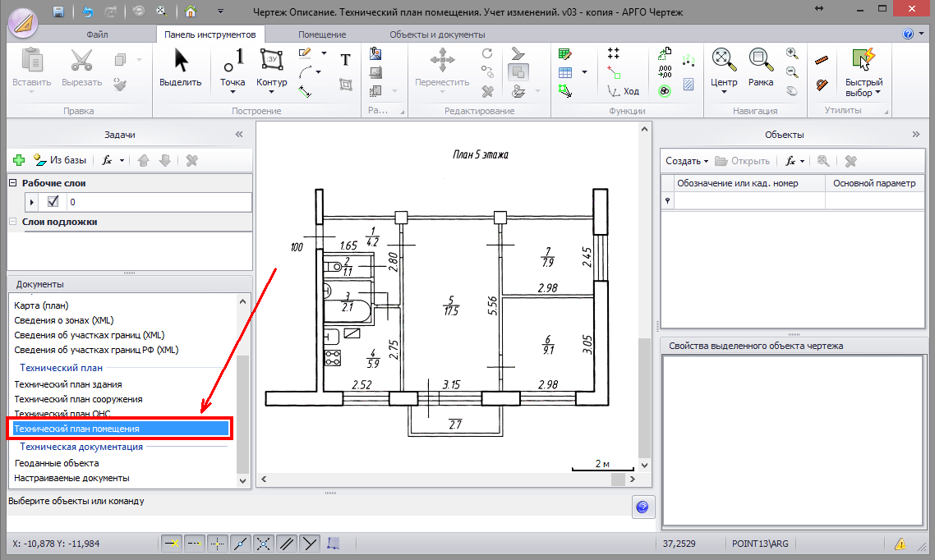Pick the green dimension line tool
The image size is (935, 560).
click(306, 92)
